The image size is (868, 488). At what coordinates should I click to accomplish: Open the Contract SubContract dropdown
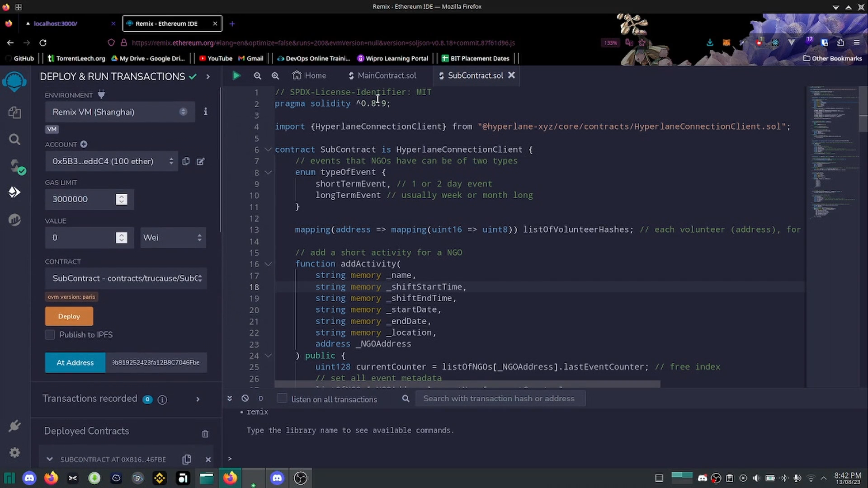[x=126, y=278]
